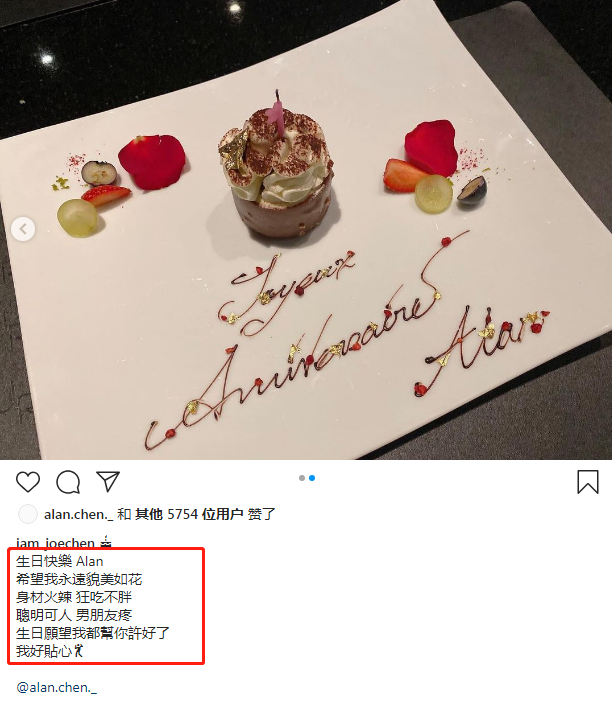The width and height of the screenshot is (612, 702).
Task: Click the birthday cake emoji after the username
Action: point(105,542)
